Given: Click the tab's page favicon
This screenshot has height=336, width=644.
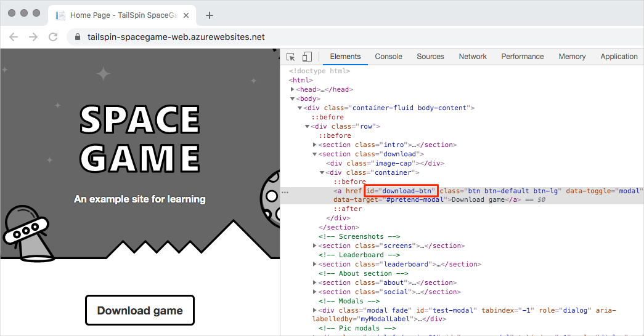Looking at the screenshot, I should [61, 15].
